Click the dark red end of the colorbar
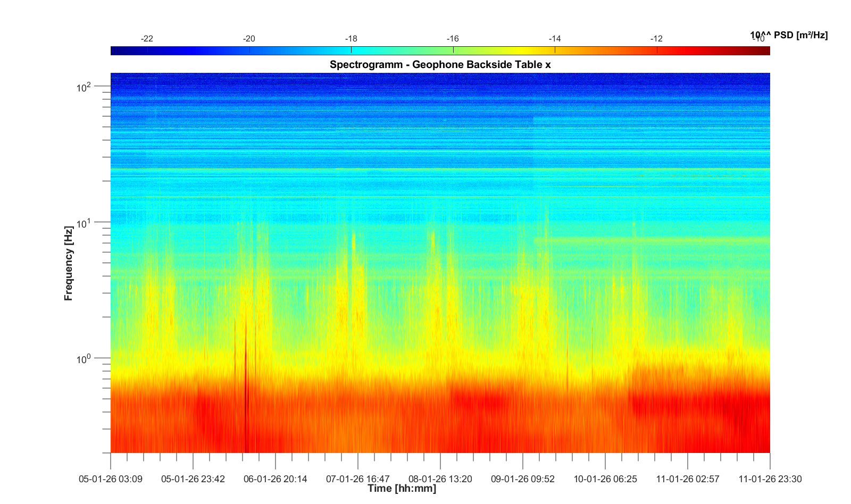851x504 pixels. 765,51
